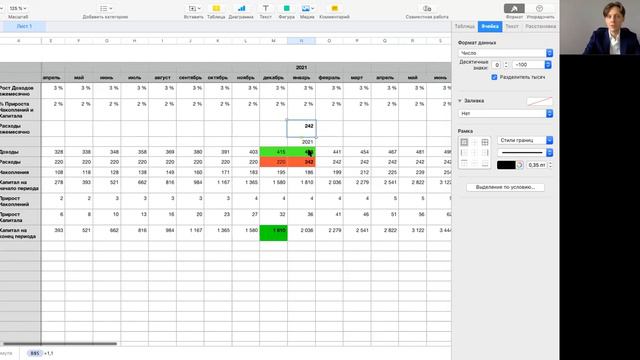Viewport: 640px width, 360px height.
Task: Apply the top border preset
Action: (464, 163)
